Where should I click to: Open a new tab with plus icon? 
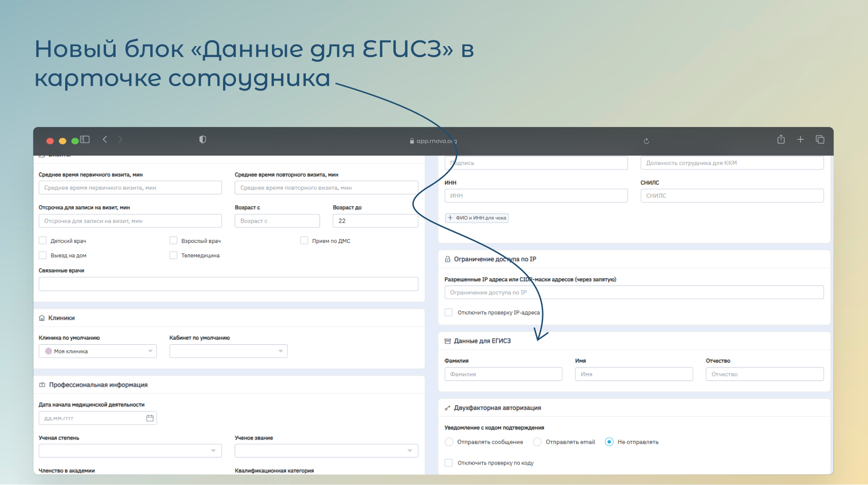(x=800, y=139)
